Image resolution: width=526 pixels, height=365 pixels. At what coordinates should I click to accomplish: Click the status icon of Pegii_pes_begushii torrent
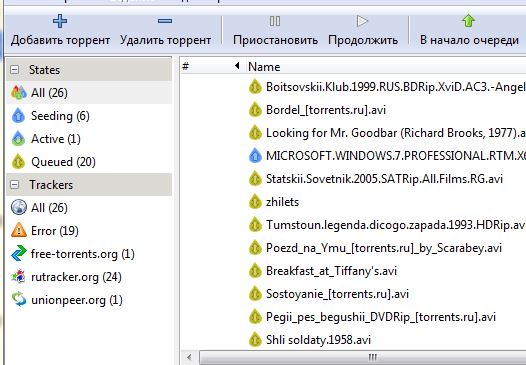(255, 317)
